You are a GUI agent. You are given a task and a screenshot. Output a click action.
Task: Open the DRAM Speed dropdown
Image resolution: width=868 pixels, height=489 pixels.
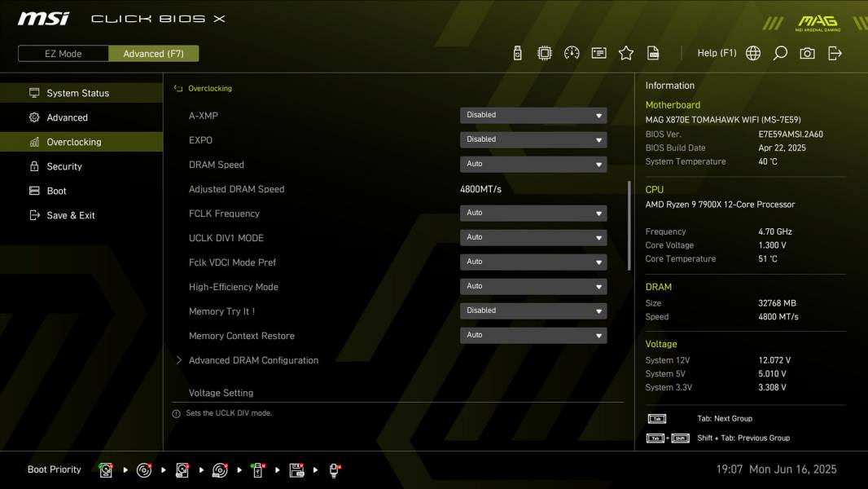[533, 164]
